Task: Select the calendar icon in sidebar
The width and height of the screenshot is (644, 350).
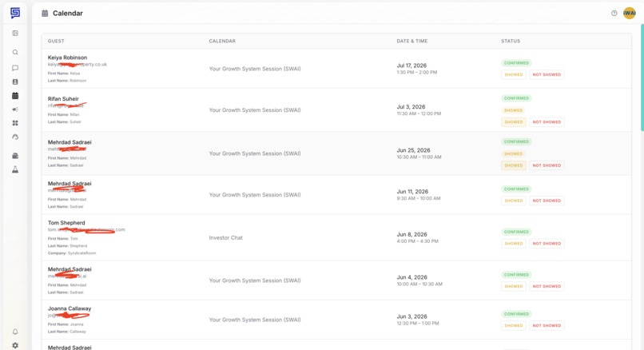Action: 15,96
